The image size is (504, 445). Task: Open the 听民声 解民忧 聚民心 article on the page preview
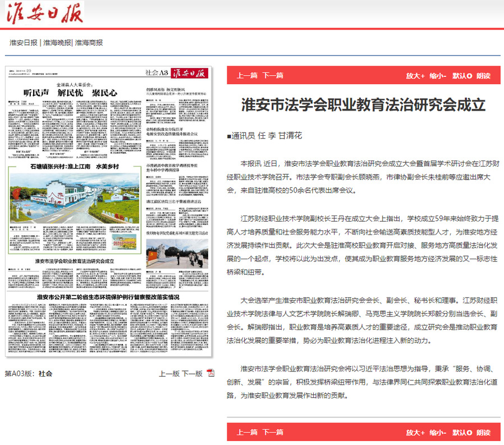pyautogui.click(x=70, y=93)
